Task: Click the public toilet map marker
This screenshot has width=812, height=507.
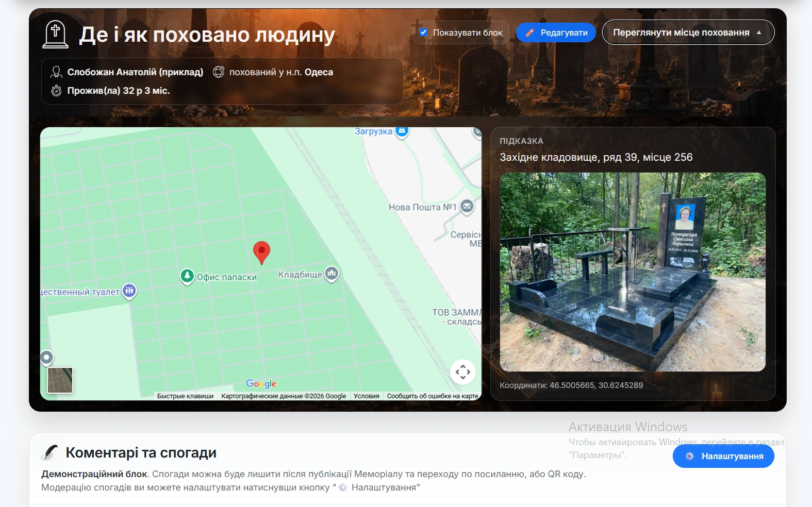Action: point(129,291)
